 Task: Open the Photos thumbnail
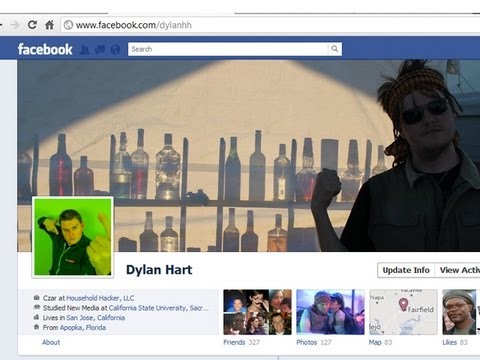(330, 312)
